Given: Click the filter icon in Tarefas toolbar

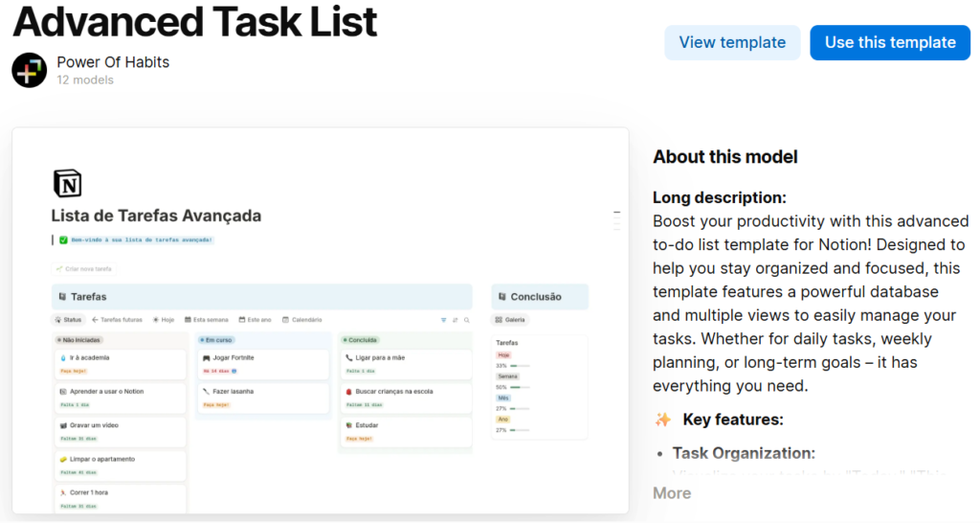Looking at the screenshot, I should coord(444,320).
